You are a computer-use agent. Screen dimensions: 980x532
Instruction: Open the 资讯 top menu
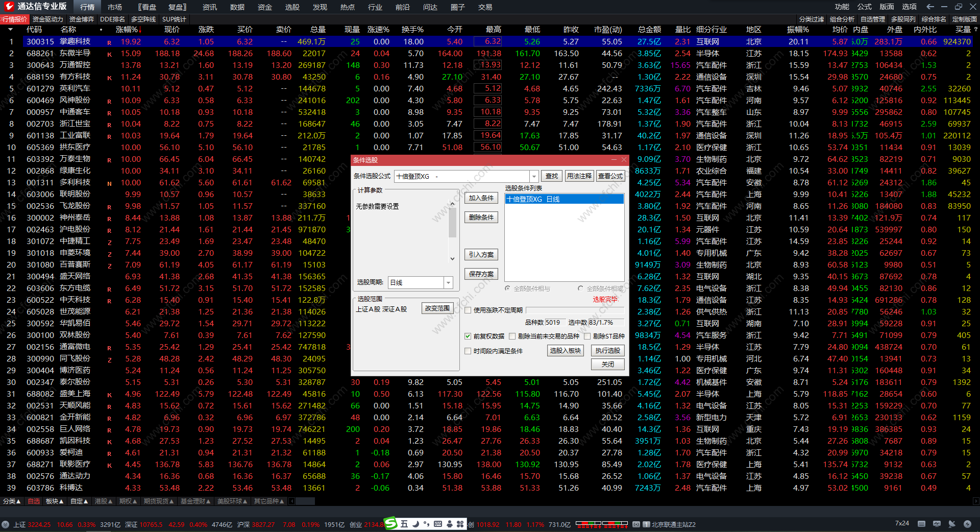pyautogui.click(x=210, y=7)
